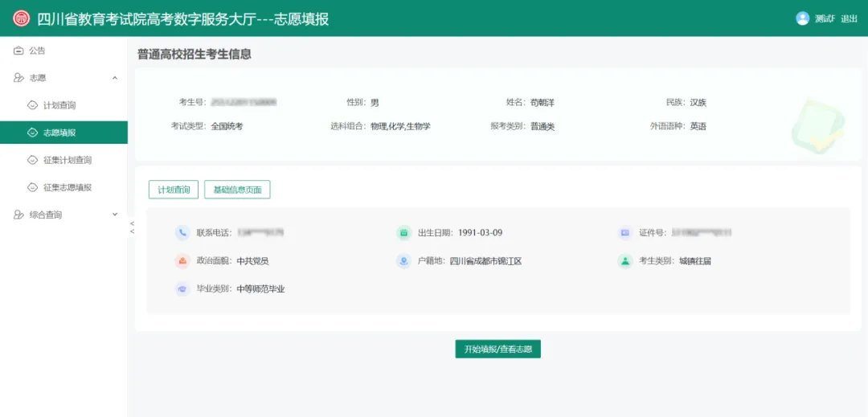Click the 汉族 ethnicity value
Viewport: 868px width, 417px height.
point(698,102)
